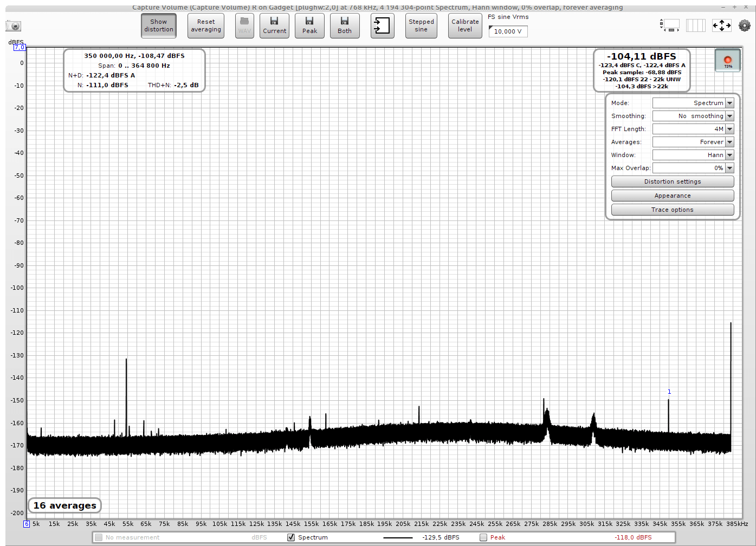This screenshot has width=756, height=546.
Task: Open the Max Overlap dropdown set to 0%
Action: [693, 168]
